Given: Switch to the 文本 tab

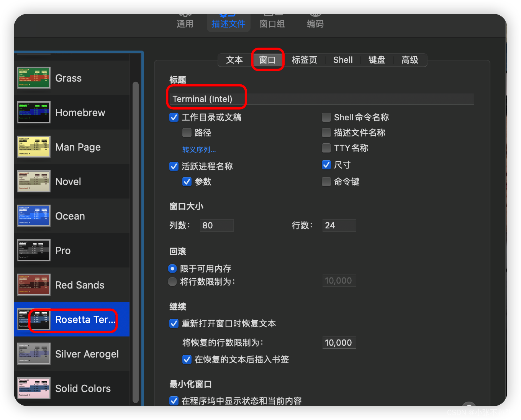Looking at the screenshot, I should point(234,60).
